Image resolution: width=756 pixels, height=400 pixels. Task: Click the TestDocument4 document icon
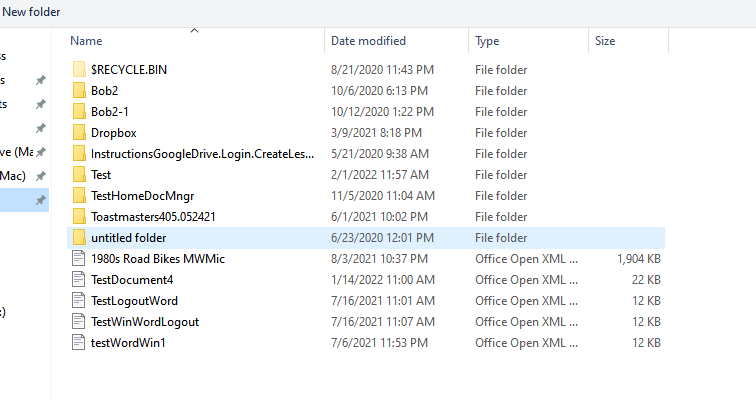click(x=79, y=280)
